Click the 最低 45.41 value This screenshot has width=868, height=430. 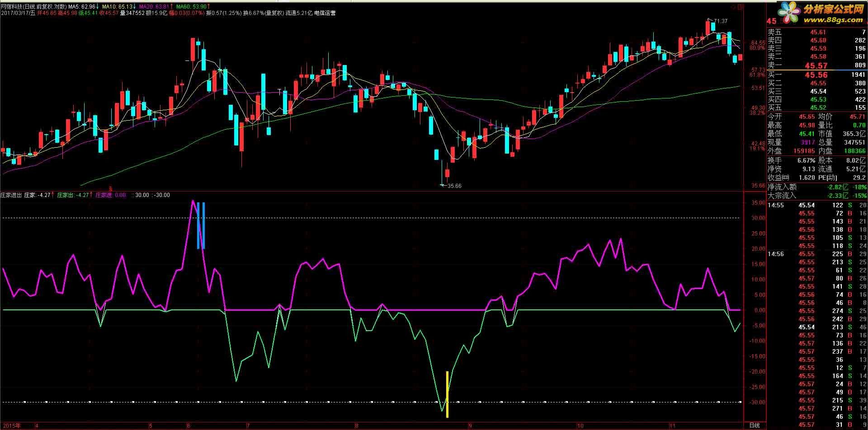pos(807,134)
